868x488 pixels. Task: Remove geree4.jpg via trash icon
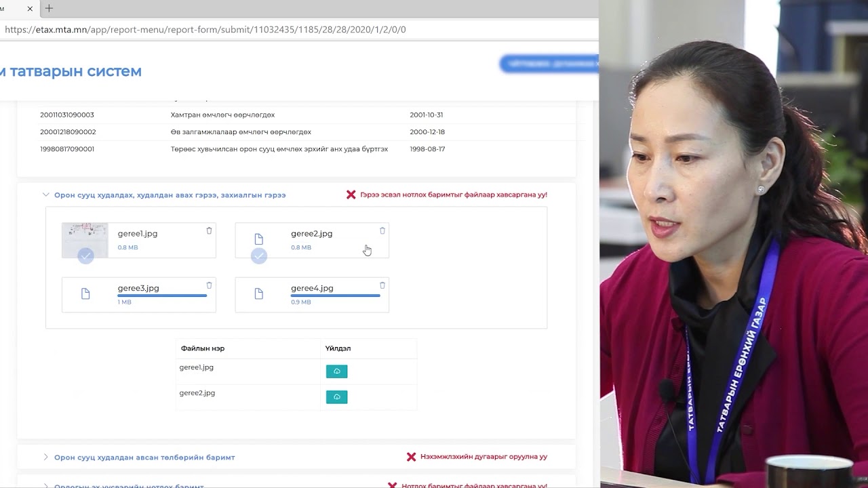(x=382, y=285)
